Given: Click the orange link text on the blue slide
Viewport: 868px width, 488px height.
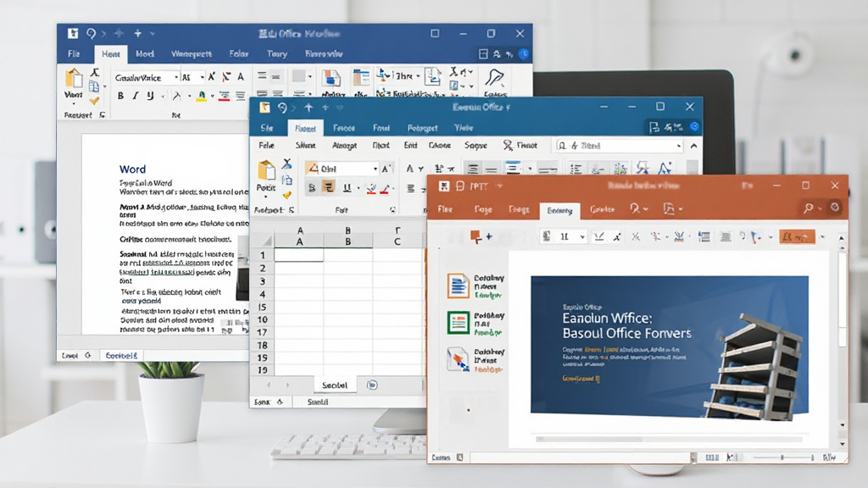Looking at the screenshot, I should (581, 379).
